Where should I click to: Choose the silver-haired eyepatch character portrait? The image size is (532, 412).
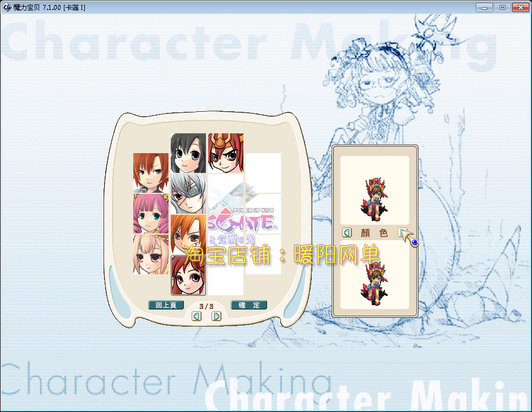tap(188, 194)
